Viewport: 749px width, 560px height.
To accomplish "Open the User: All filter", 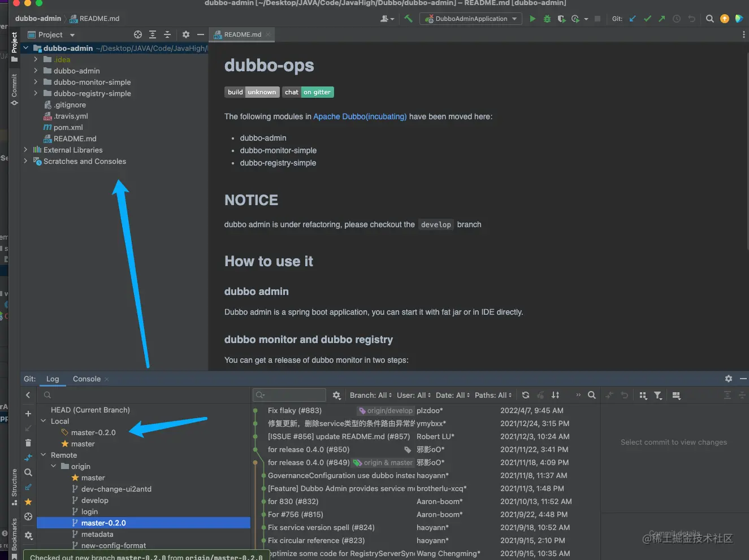I will coord(414,395).
